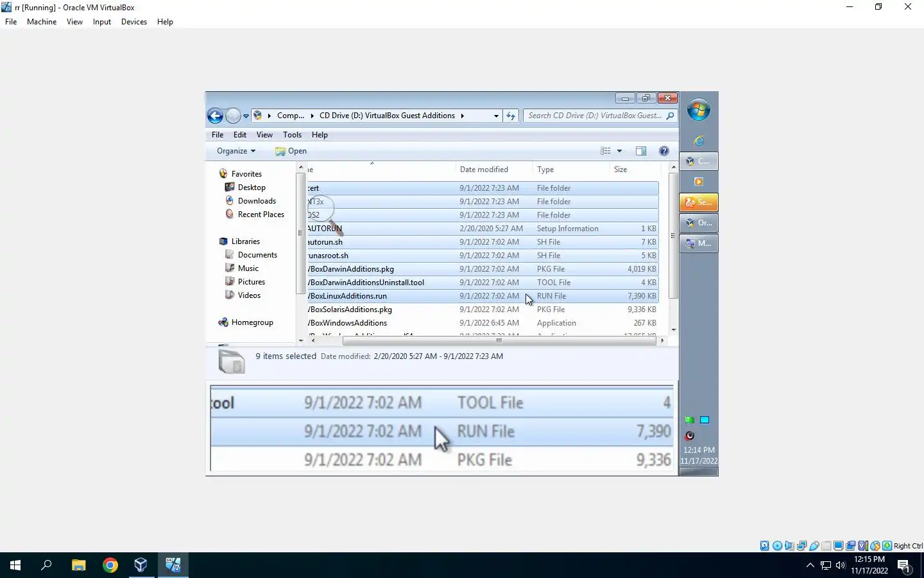Expand the address bar history dropdown

click(496, 116)
